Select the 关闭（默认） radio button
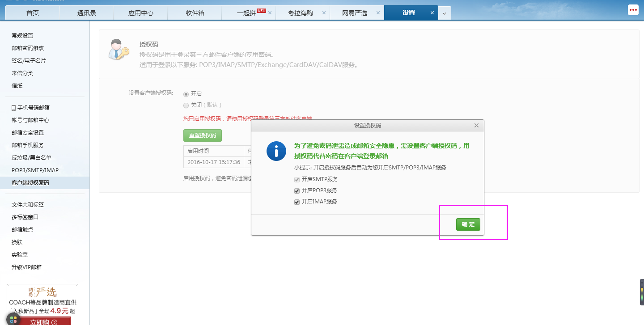 coord(186,105)
